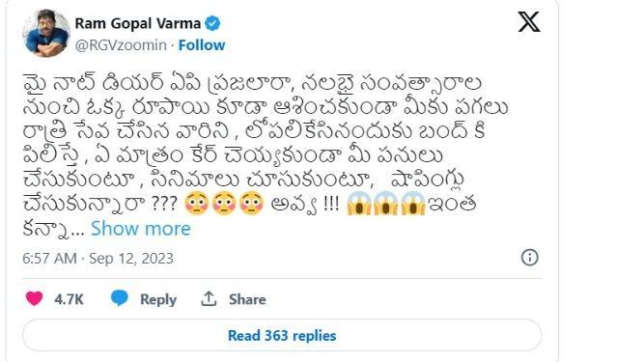
Task: Click the last screaming face emoji
Action: coord(413,203)
